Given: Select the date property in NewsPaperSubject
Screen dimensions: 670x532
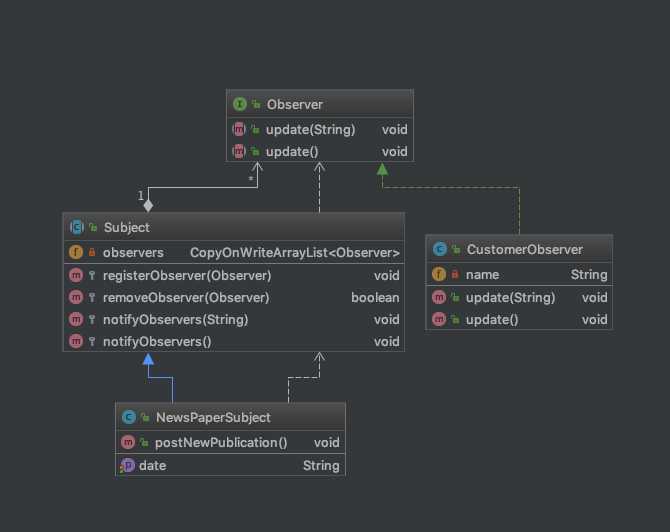Looking at the screenshot, I should click(x=153, y=465).
